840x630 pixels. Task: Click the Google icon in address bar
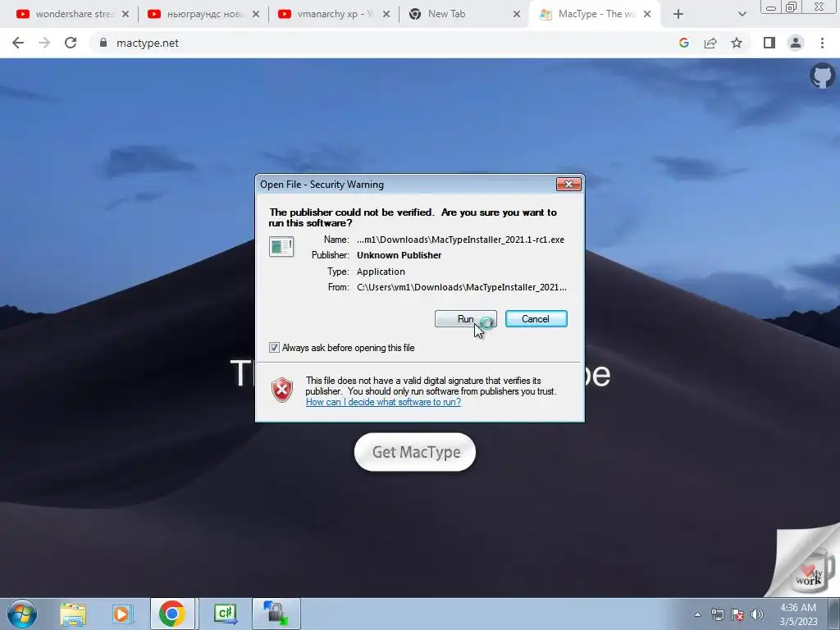[683, 43]
